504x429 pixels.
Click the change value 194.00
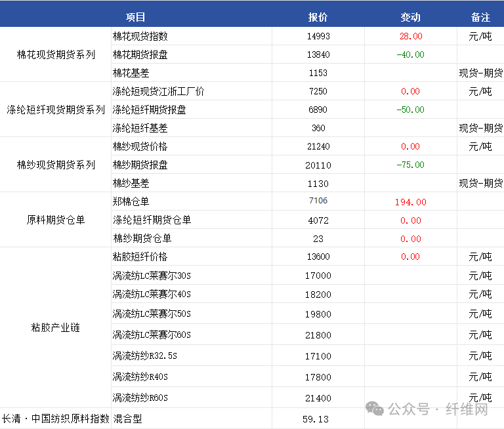pos(410,202)
